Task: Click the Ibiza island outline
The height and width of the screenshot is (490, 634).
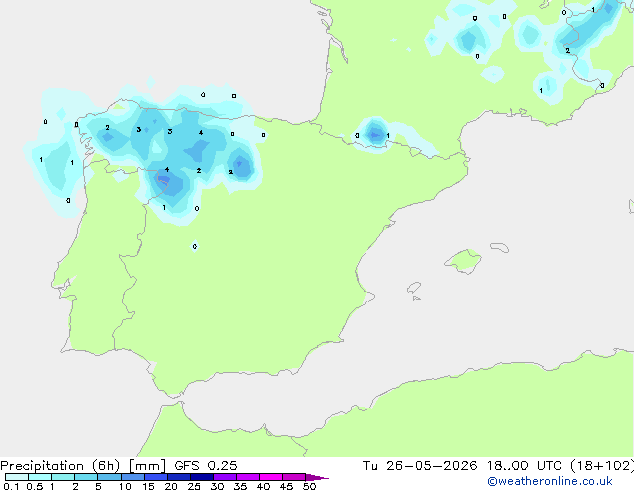Action: (414, 288)
